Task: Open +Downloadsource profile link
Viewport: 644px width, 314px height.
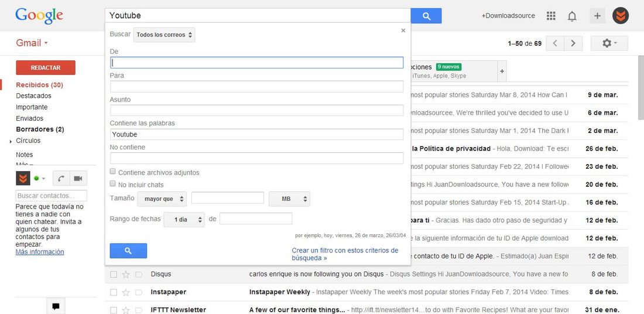Action: [508, 16]
